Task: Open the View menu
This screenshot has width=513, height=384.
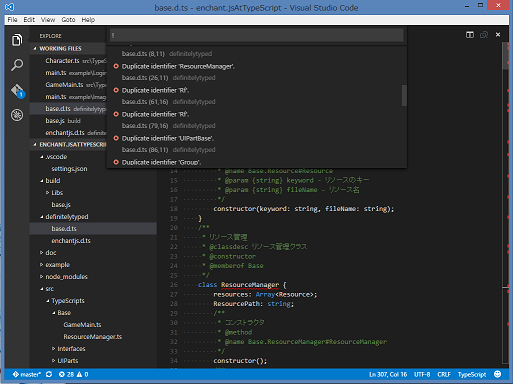Action: [48, 20]
